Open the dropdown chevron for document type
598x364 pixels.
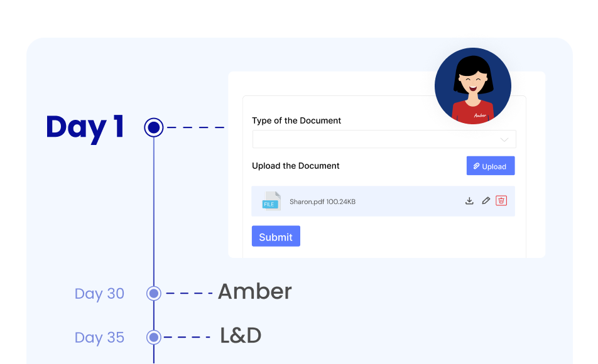[505, 139]
